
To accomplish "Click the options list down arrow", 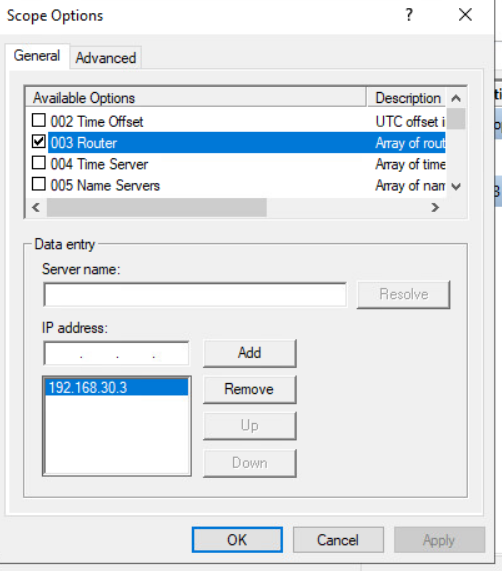I will (456, 186).
